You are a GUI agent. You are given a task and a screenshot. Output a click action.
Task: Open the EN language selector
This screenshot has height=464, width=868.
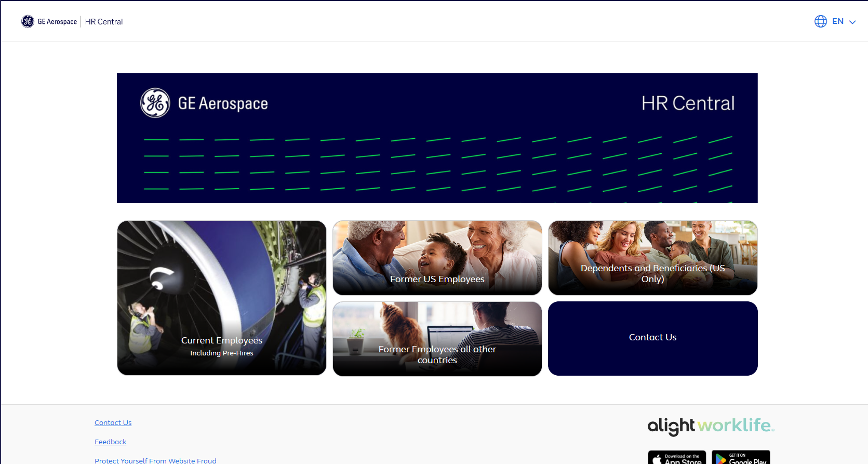coord(837,21)
